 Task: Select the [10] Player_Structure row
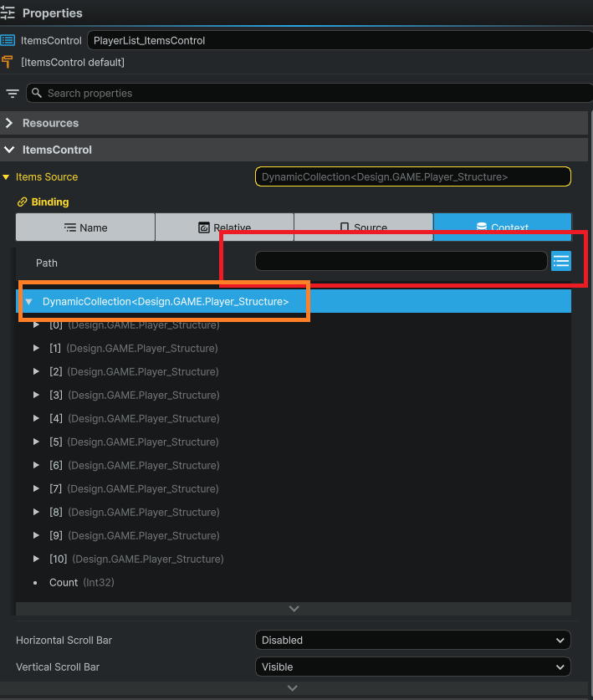tap(294, 559)
